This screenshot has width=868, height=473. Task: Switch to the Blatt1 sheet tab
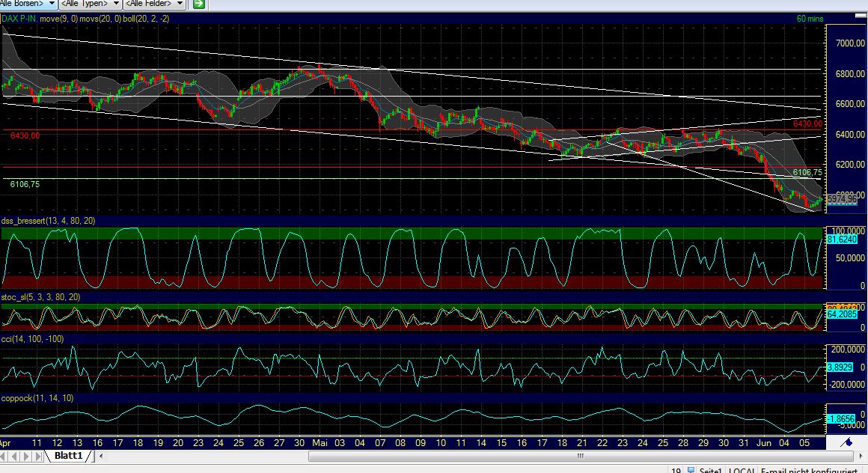[x=67, y=455]
